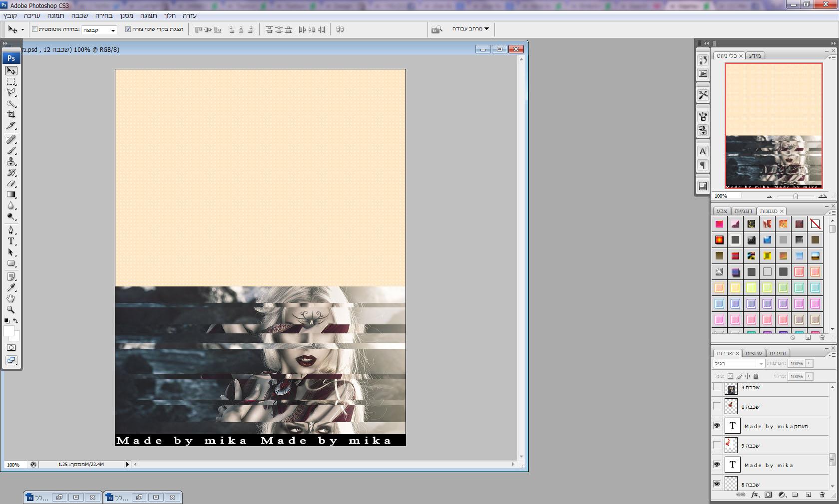839x504 pixels.
Task: Pick the Eraser tool in the toolbox
Action: (x=11, y=184)
